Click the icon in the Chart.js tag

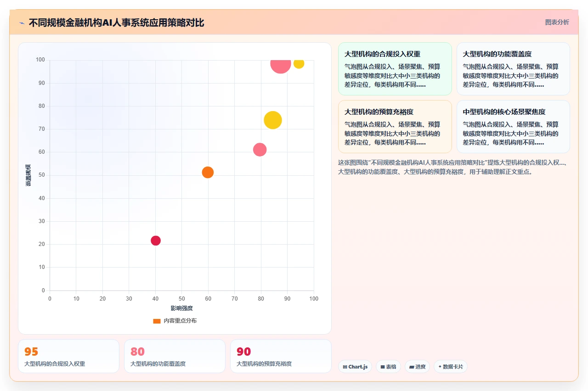[345, 367]
